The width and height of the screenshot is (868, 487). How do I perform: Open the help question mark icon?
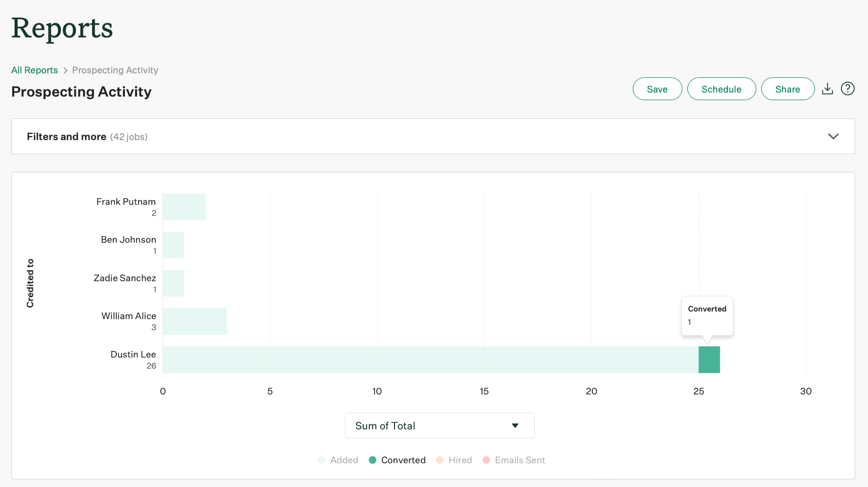(x=848, y=88)
